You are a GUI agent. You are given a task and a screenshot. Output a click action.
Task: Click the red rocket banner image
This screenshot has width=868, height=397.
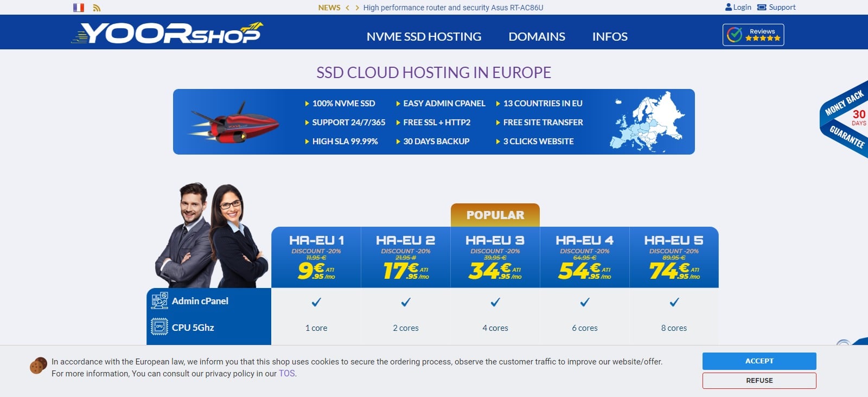point(234,123)
